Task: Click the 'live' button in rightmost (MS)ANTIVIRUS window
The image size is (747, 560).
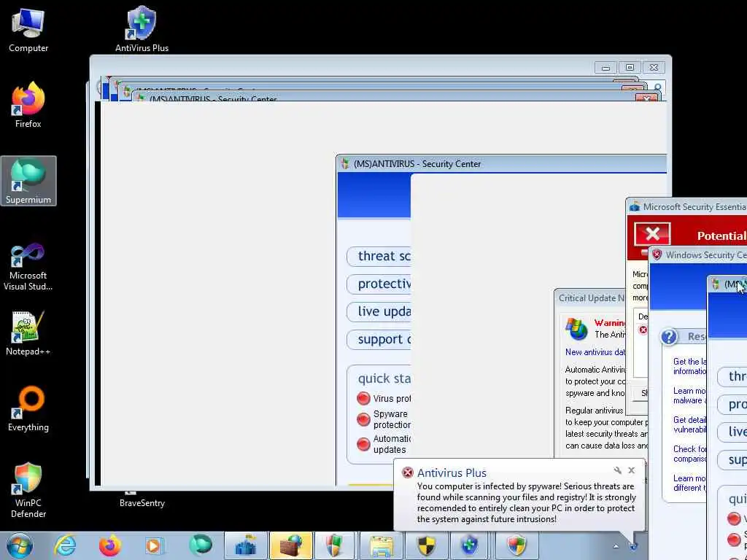Action: point(732,432)
